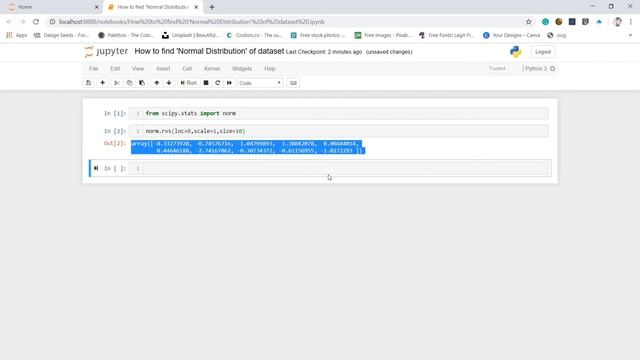Open the Coolors.co bookmark
640x360 pixels.
pyautogui.click(x=254, y=36)
